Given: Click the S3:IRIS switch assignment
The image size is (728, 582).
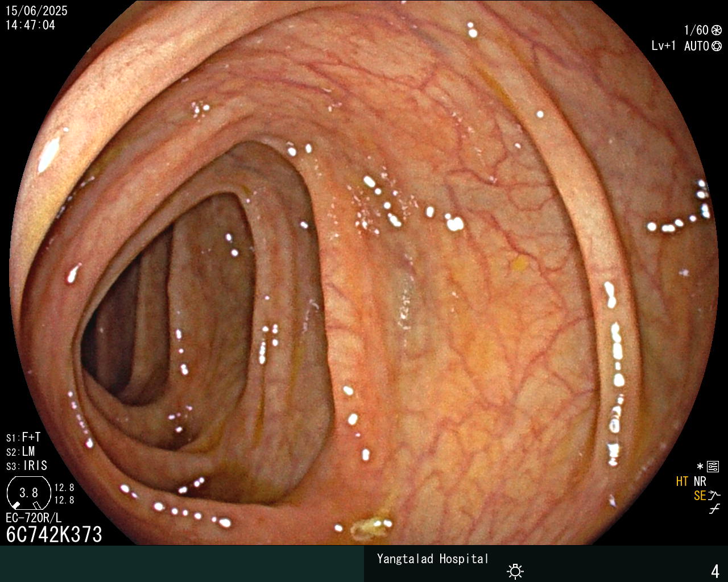Looking at the screenshot, I should pyautogui.click(x=26, y=465).
